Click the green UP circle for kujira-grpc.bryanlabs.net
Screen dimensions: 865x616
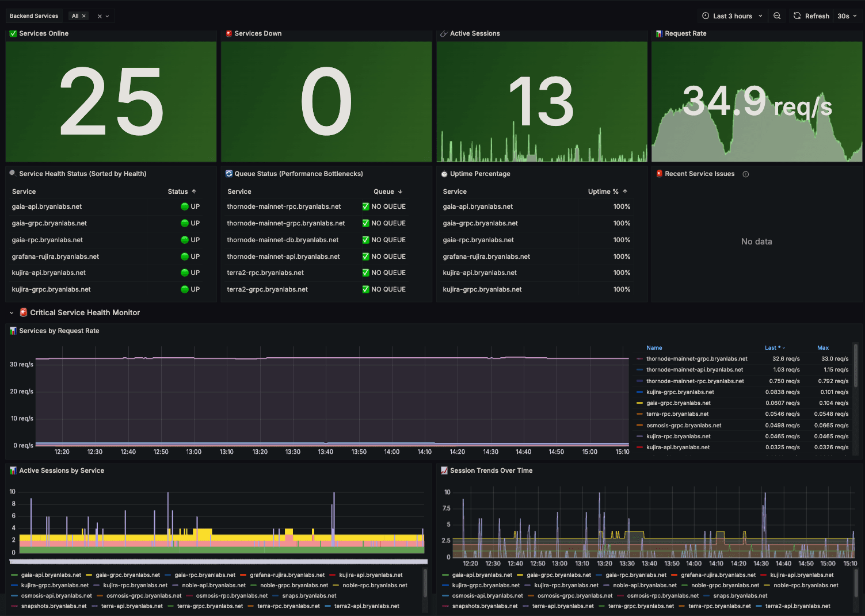tap(185, 289)
